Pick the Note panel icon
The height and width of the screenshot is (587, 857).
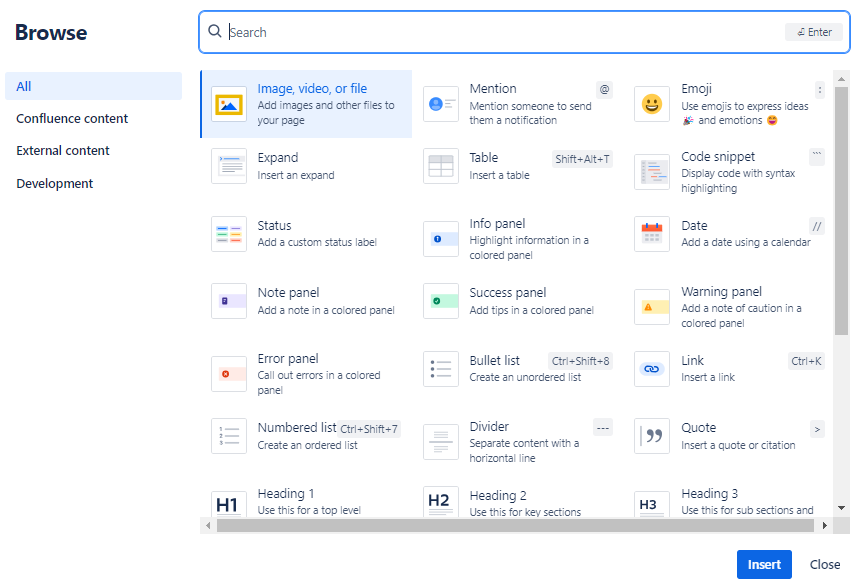pos(228,301)
